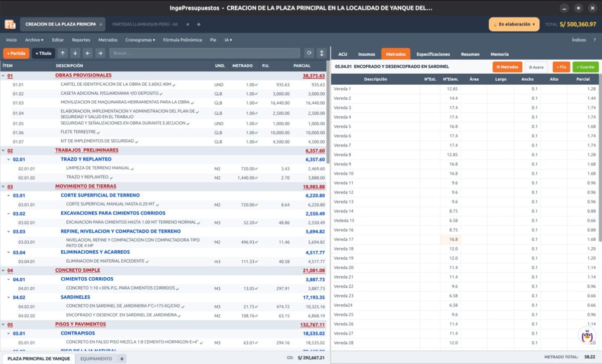Screen dimensions: 602x364
Task: Click the Guardar button
Action: click(585, 67)
